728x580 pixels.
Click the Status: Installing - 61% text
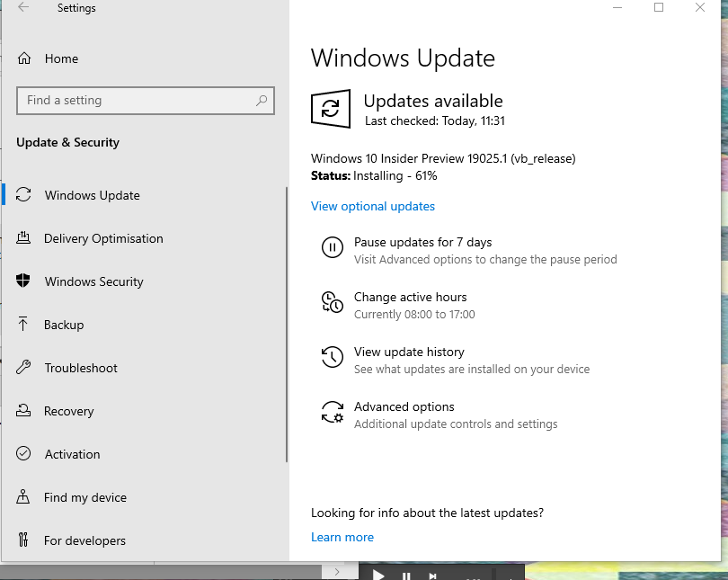[374, 175]
